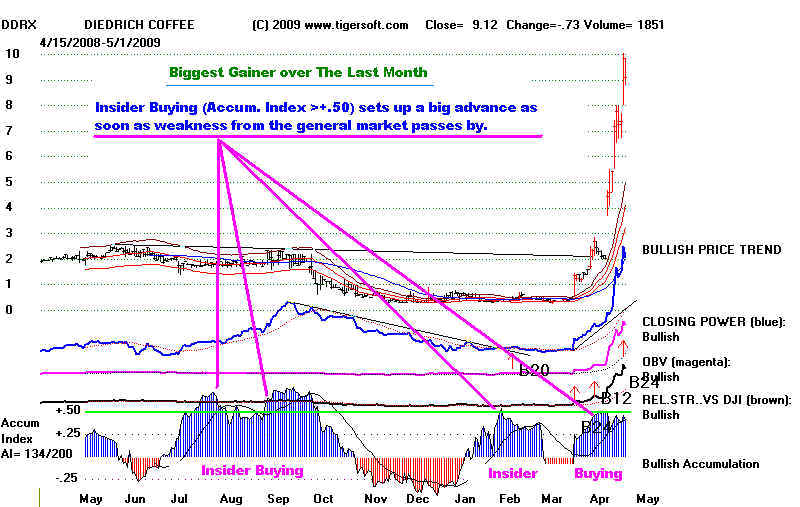Click the Bullish text under REL.STR..VS DJI
Viewport: 800px width, 507px height.
click(661, 415)
